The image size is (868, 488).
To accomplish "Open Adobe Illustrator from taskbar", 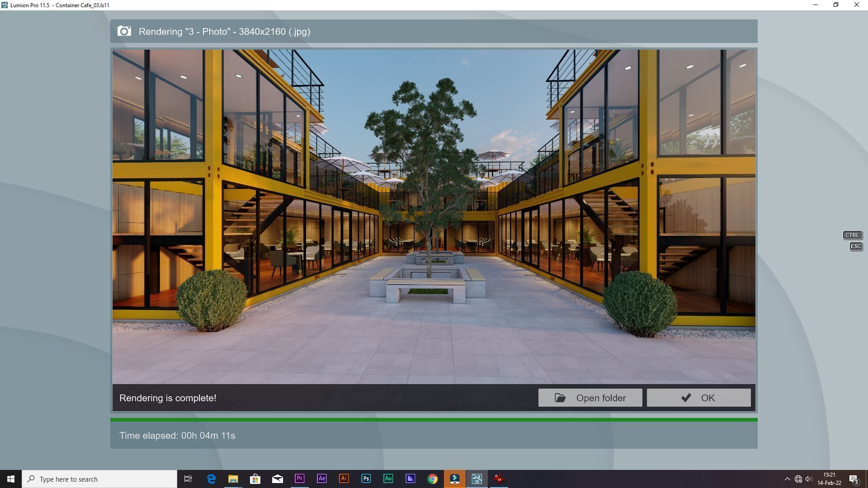I will point(344,479).
